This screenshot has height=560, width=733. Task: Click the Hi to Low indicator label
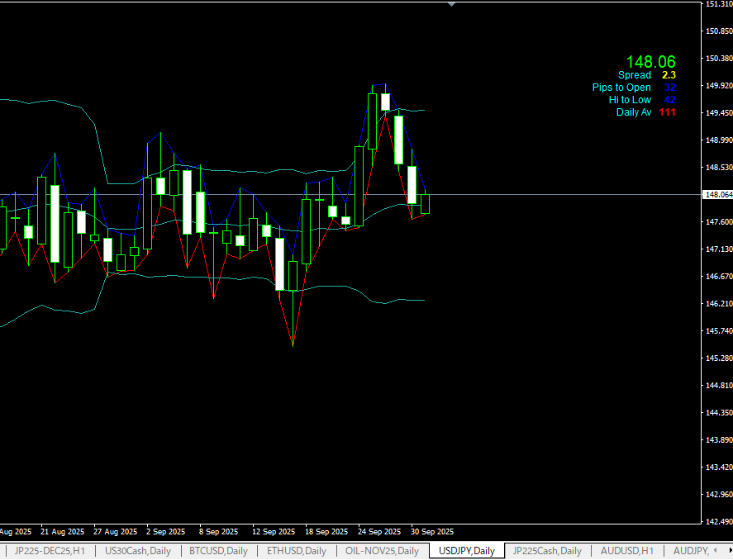630,100
